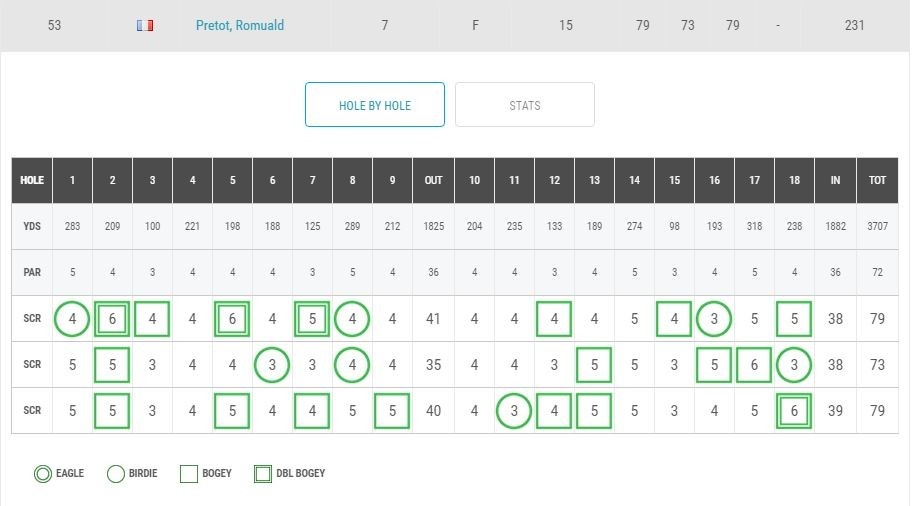The height and width of the screenshot is (506, 912).
Task: Click hole 18 header cell
Action: click(794, 180)
